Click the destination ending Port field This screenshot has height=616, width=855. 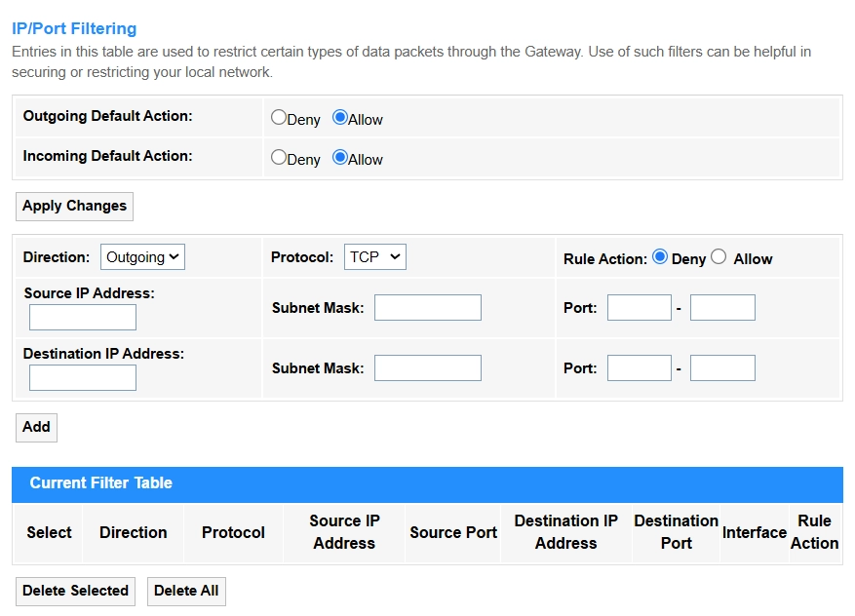[722, 368]
